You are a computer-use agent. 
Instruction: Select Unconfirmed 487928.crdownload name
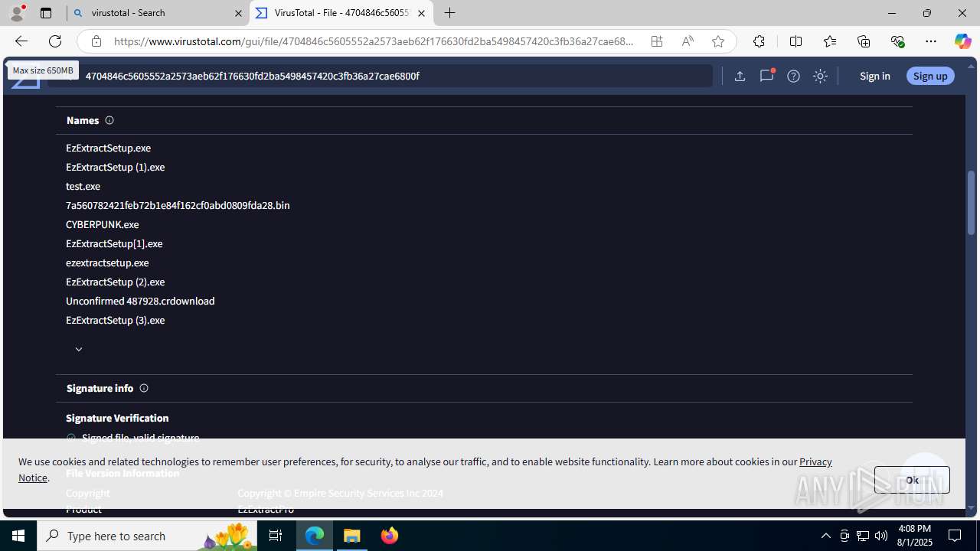140,301
